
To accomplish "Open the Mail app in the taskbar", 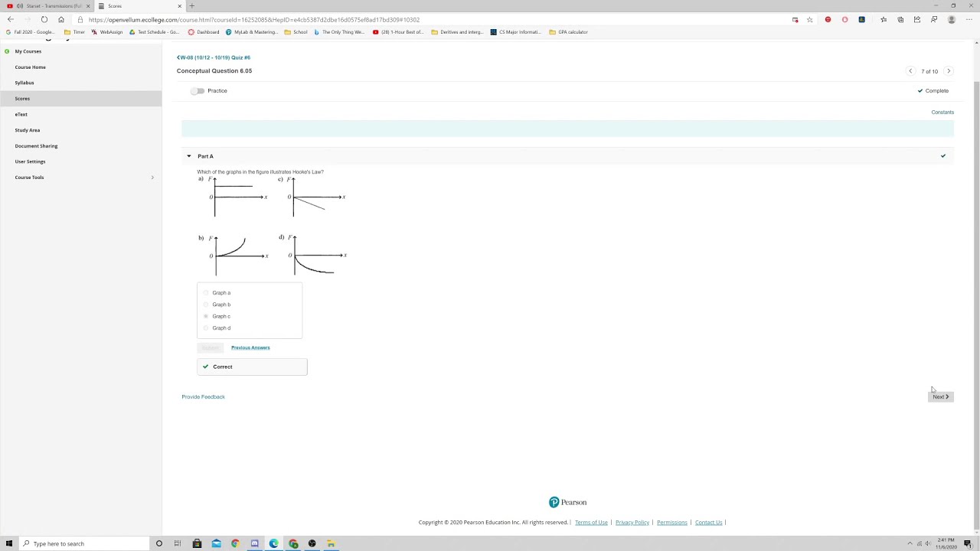I will coord(216,543).
